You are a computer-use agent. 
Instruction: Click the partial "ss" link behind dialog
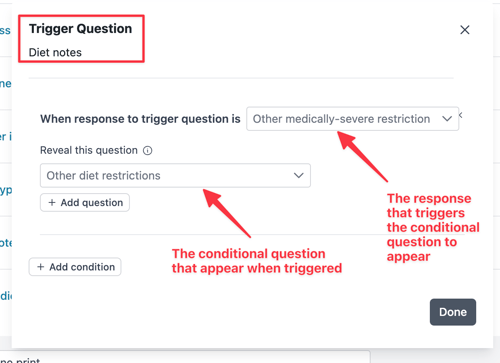[x=5, y=31]
